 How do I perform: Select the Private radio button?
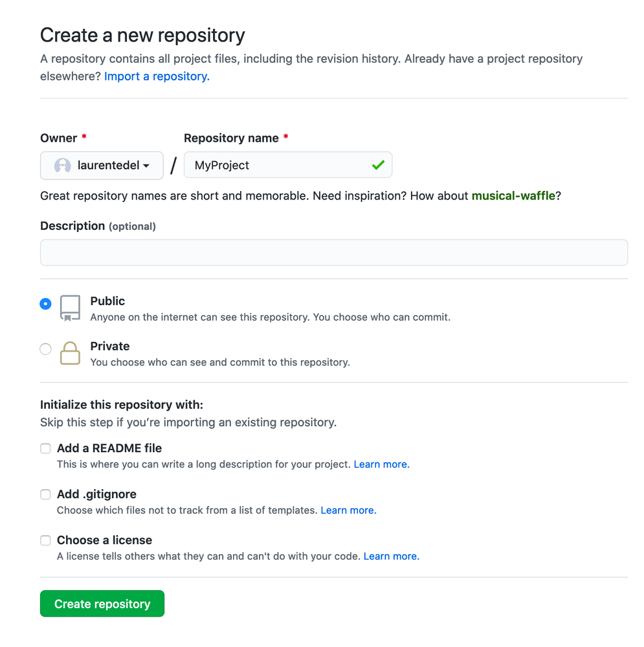point(45,349)
